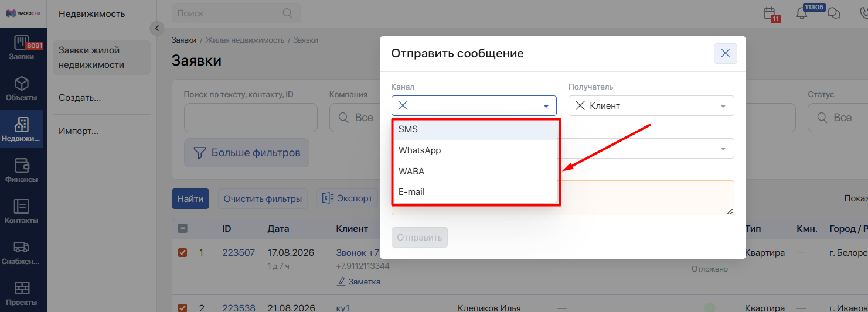The image size is (868, 312).
Task: Clear the Канал field with X icon
Action: click(403, 106)
